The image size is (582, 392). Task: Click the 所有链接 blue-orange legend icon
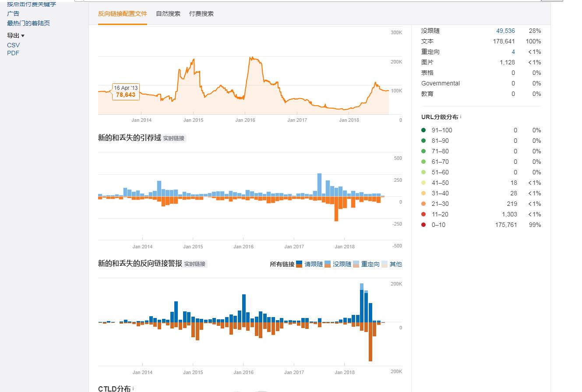click(x=299, y=264)
